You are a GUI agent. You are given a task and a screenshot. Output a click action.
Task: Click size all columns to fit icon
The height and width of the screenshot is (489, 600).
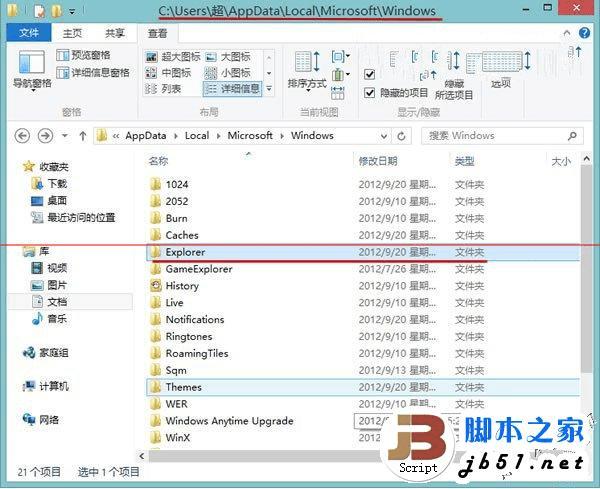[x=338, y=93]
